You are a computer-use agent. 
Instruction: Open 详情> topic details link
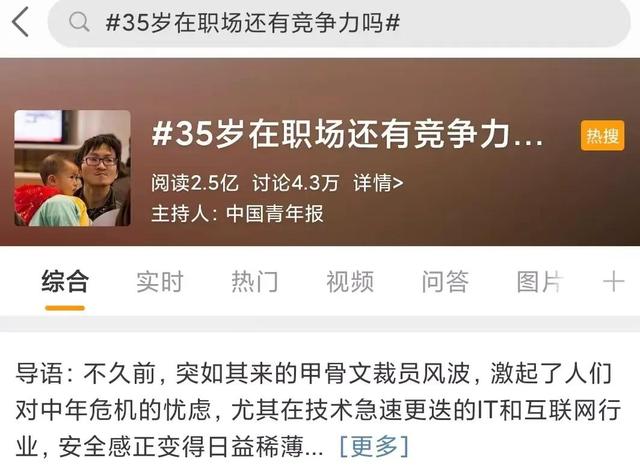click(x=378, y=183)
